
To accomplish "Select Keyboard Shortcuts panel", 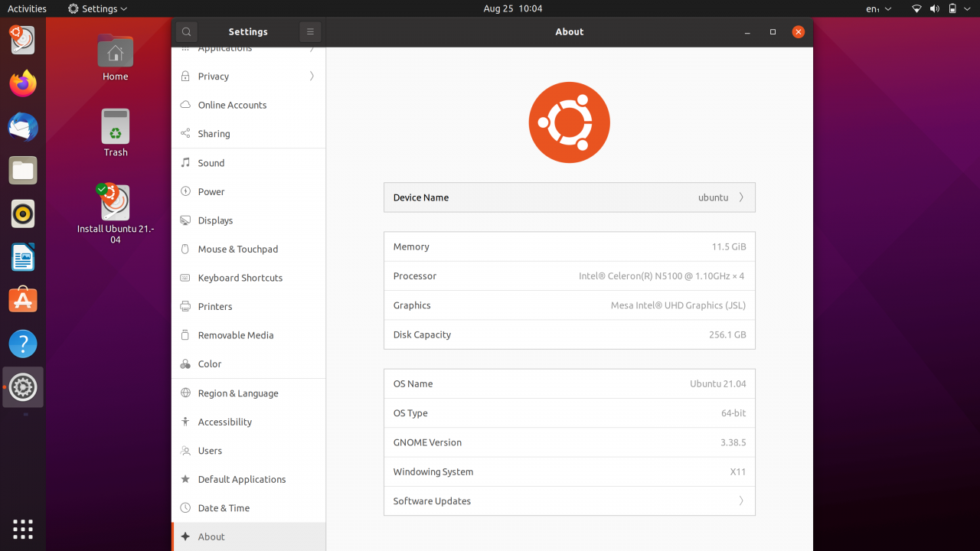I will 249,278.
